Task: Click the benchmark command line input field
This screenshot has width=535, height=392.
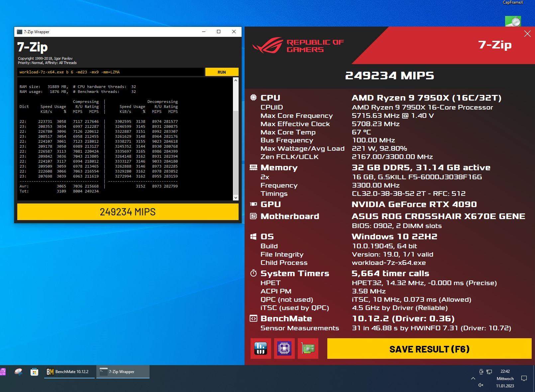Action: click(x=111, y=72)
